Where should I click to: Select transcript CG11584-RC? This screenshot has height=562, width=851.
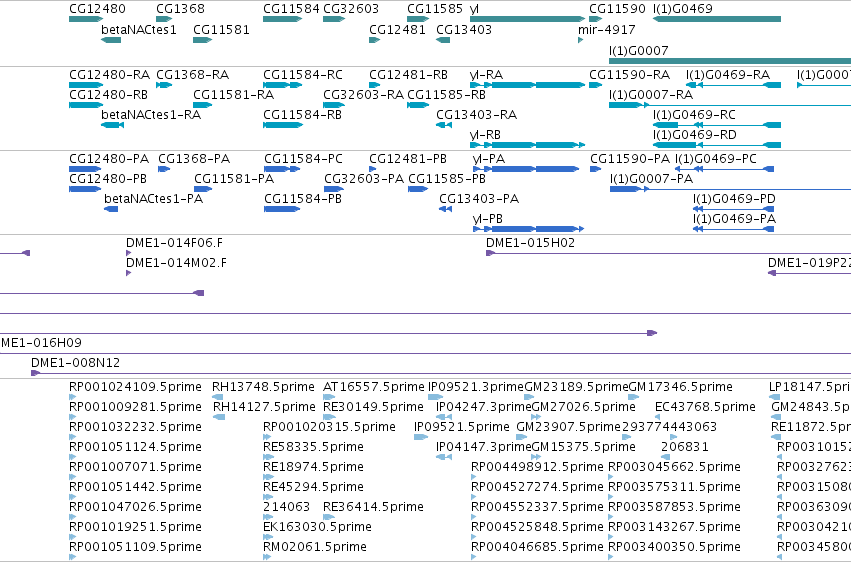pyautogui.click(x=303, y=74)
